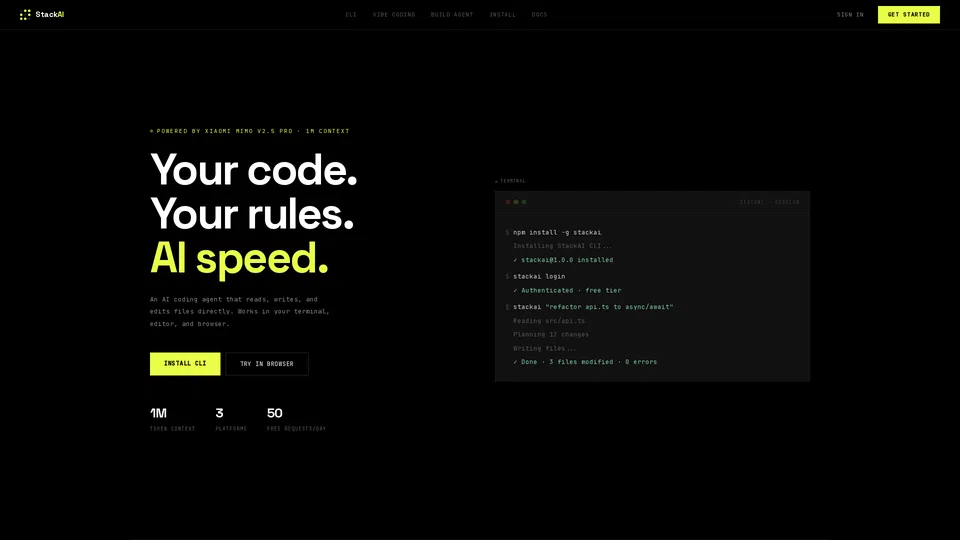Click the "Your code." headline text

pyautogui.click(x=253, y=170)
